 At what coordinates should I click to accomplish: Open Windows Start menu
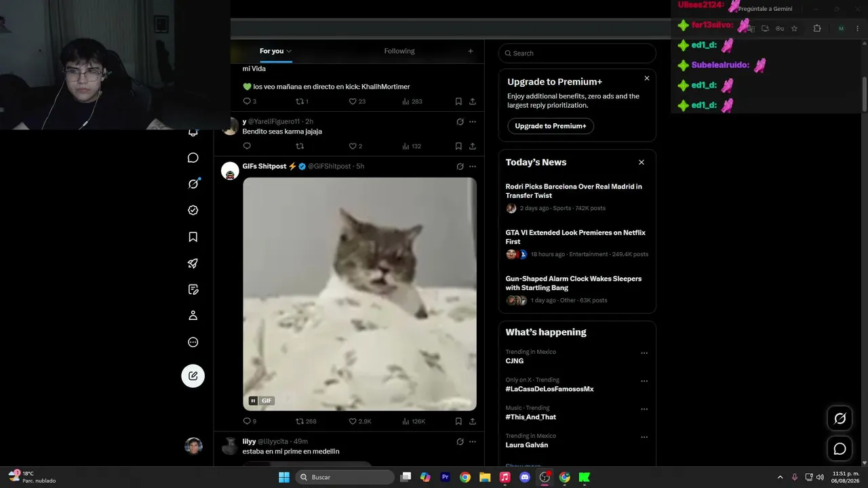pos(284,477)
